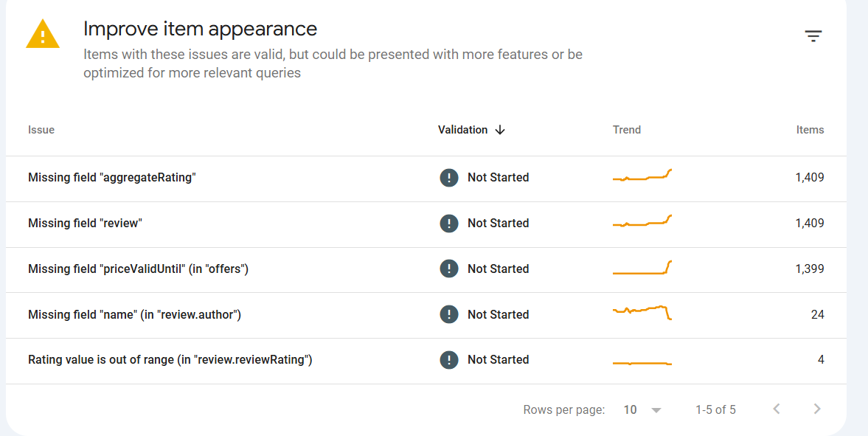Click the trend sparkline for the name field row
The width and height of the screenshot is (868, 436).
[642, 313]
